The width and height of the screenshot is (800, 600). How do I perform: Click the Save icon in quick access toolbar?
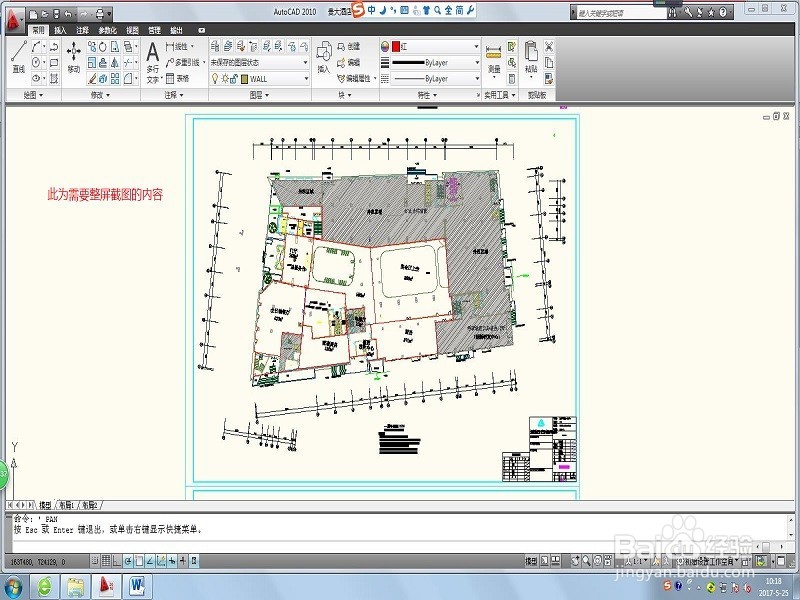[56, 14]
